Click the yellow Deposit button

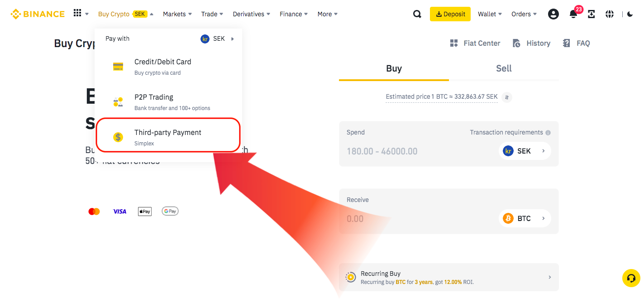(x=450, y=14)
